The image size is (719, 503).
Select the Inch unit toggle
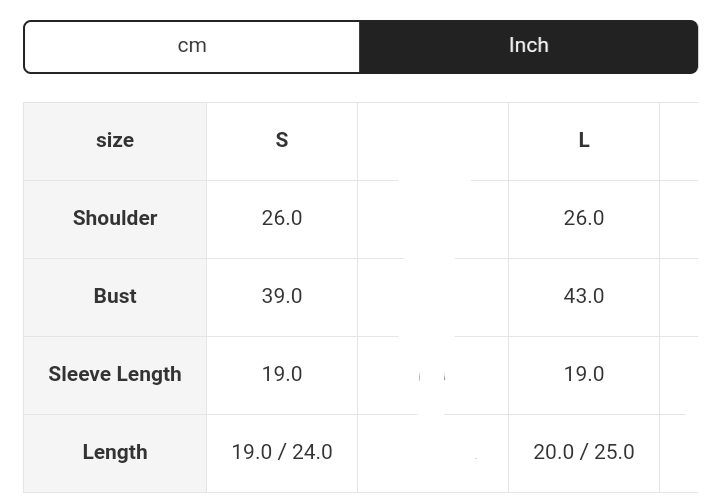point(528,46)
